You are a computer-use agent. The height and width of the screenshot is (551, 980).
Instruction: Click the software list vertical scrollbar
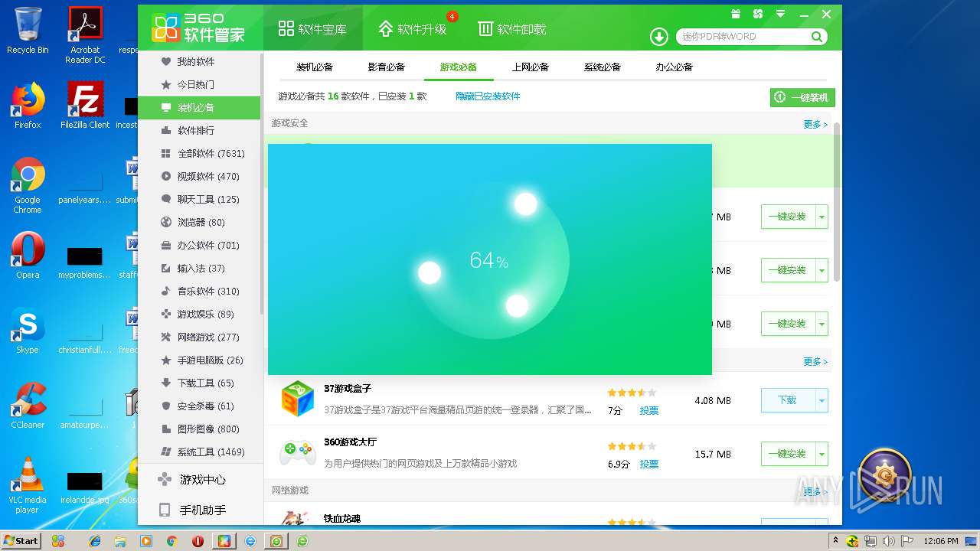tap(837, 201)
